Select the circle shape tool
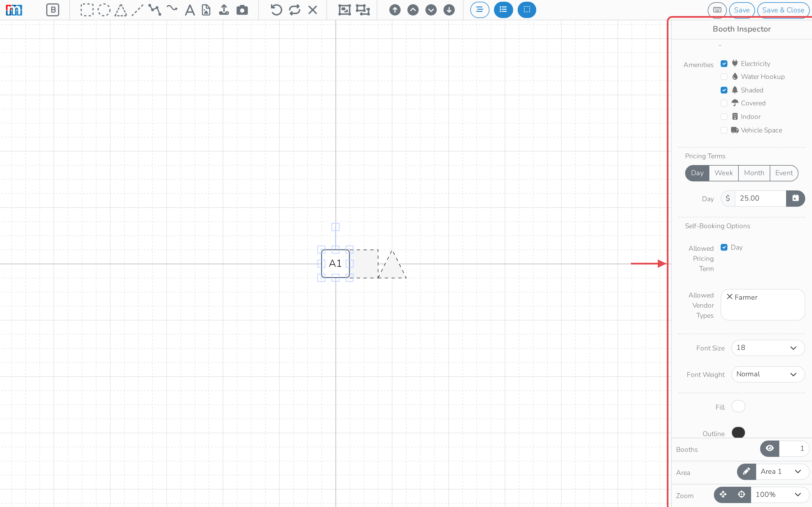The width and height of the screenshot is (812, 507). 104,10
